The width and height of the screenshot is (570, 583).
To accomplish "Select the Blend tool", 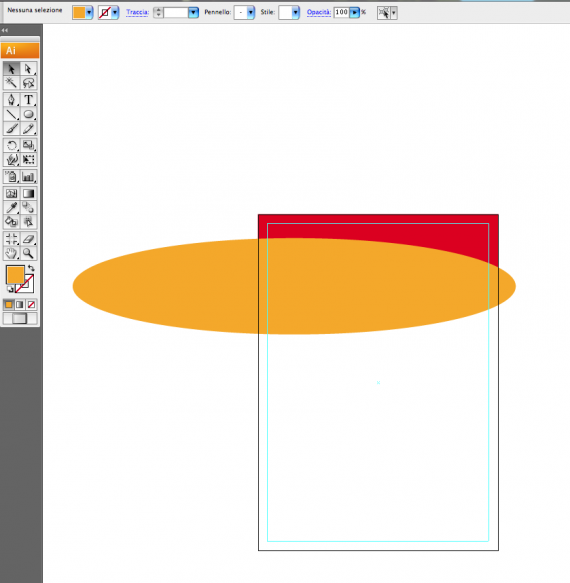I will (28, 207).
